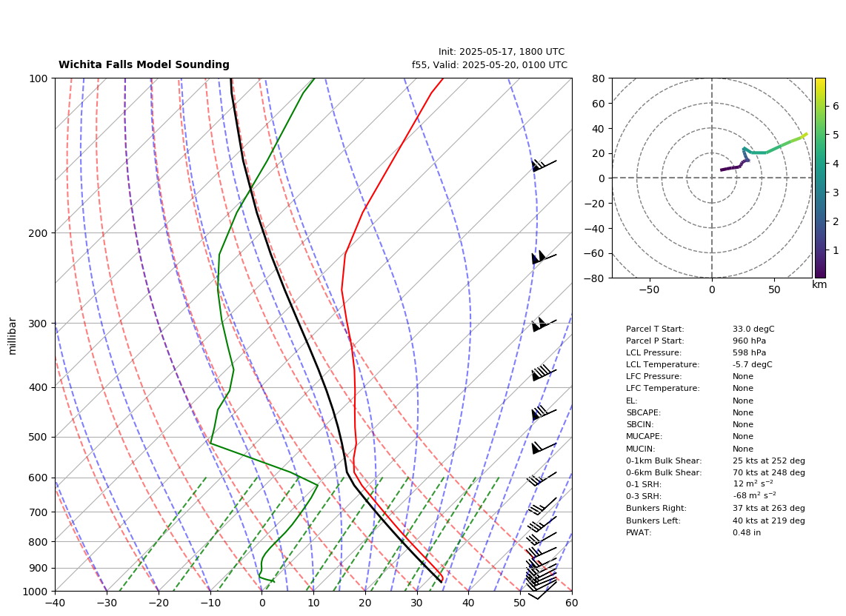Click the "0-1 SRH:" label
The height and width of the screenshot is (616, 846).
point(644,484)
